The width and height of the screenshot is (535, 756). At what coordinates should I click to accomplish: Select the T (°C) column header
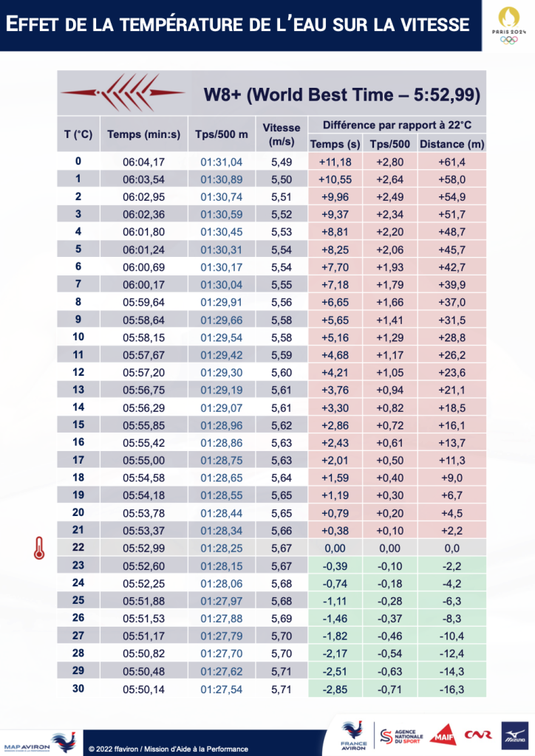(78, 134)
